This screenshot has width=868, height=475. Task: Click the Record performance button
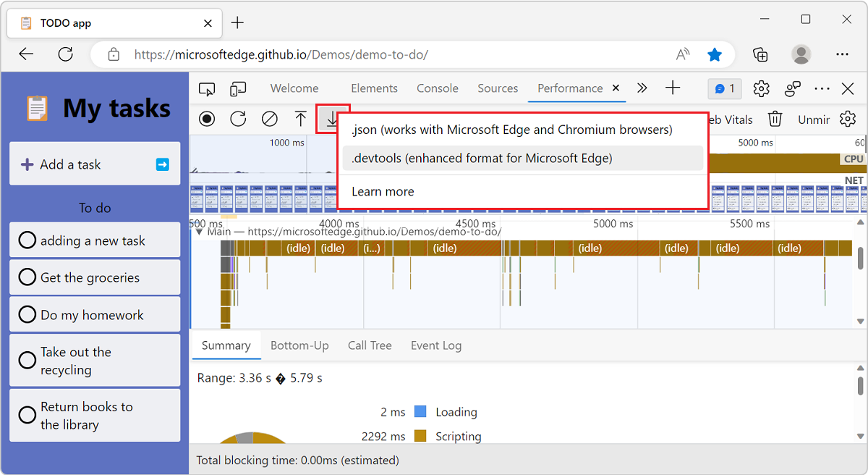[x=208, y=119]
